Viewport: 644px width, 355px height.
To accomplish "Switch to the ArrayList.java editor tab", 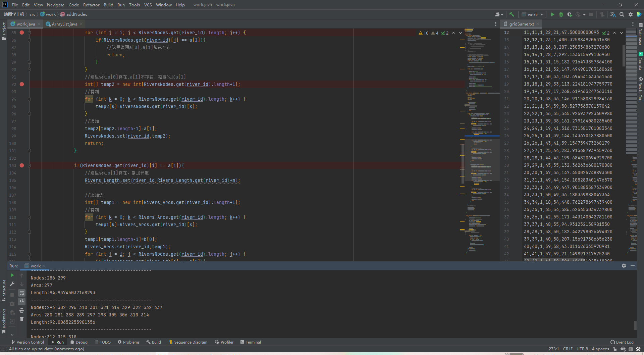I will pos(64,24).
